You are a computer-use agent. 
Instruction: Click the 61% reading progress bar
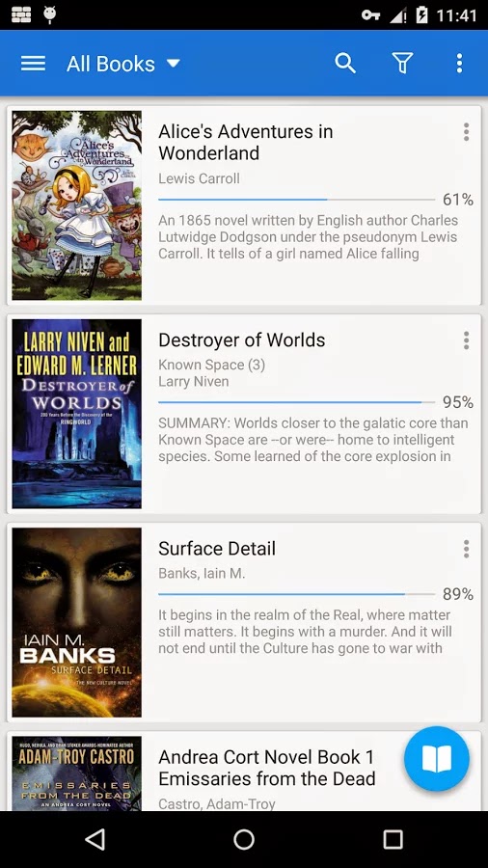(x=297, y=199)
